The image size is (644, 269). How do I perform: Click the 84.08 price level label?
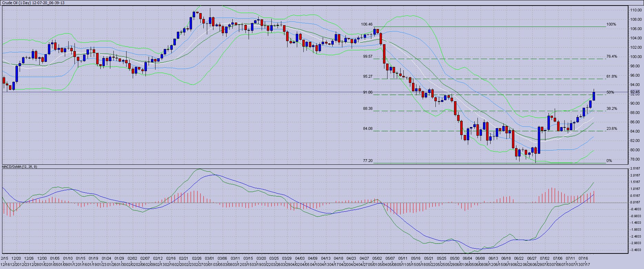click(368, 129)
